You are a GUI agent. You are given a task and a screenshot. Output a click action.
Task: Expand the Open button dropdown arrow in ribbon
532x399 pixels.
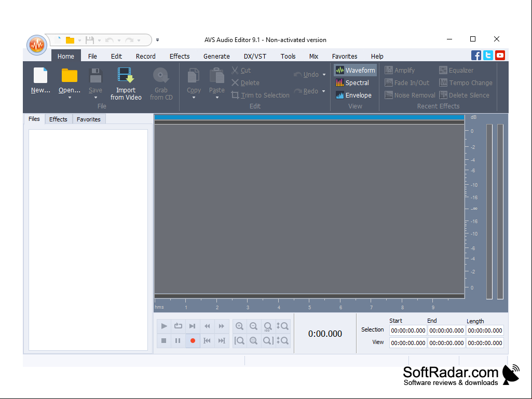coord(70,98)
